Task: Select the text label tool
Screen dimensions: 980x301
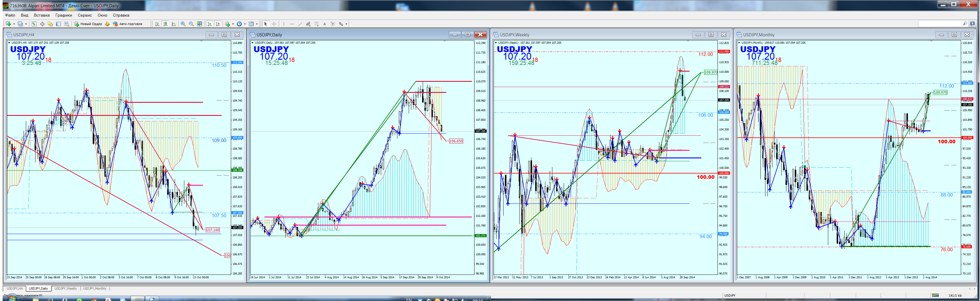Action: coord(324,24)
